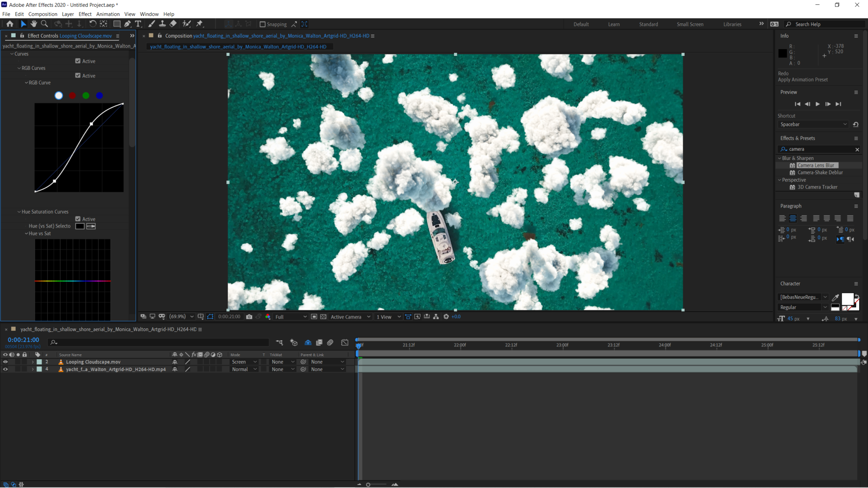Collapse the Hue Saturation Curves section

[x=19, y=211]
